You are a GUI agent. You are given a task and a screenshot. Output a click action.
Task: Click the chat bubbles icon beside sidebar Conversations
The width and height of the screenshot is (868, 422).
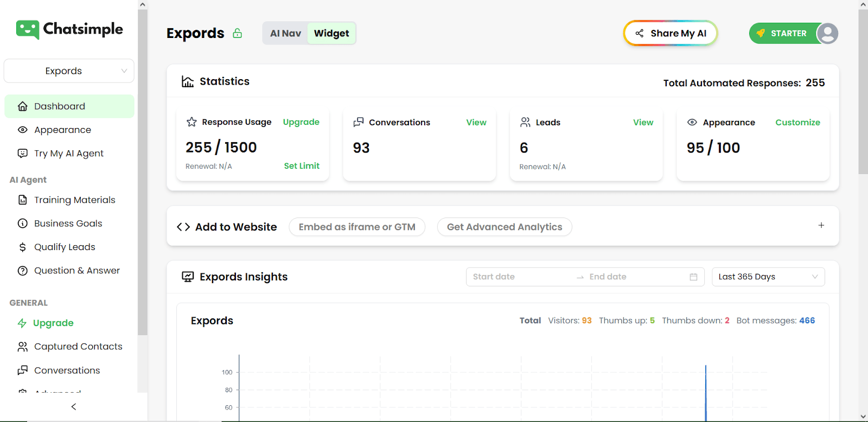[x=23, y=370]
